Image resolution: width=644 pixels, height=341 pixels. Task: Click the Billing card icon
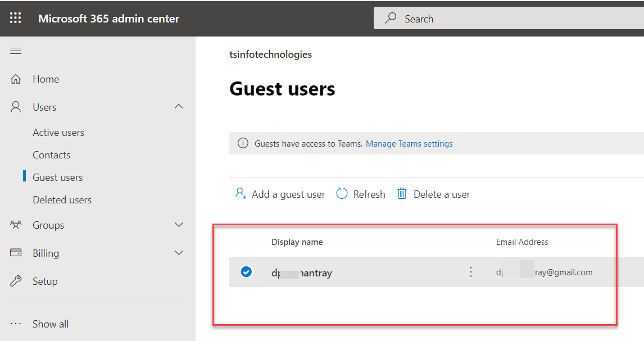tap(16, 253)
